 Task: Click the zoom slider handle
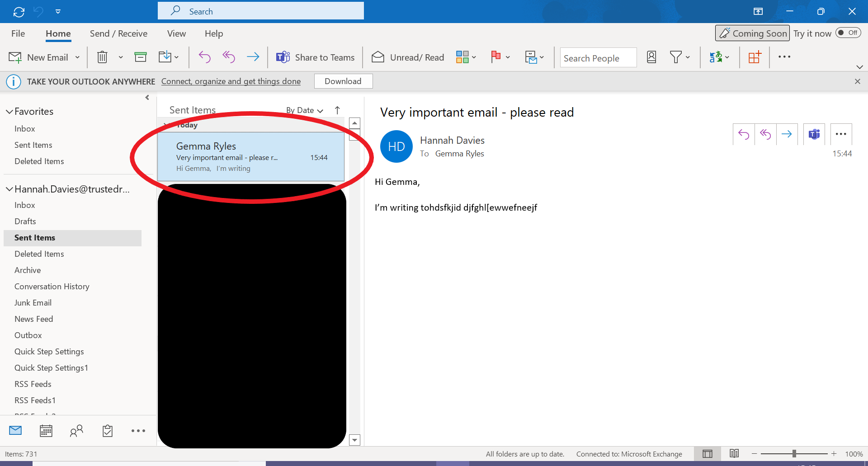coord(794,454)
